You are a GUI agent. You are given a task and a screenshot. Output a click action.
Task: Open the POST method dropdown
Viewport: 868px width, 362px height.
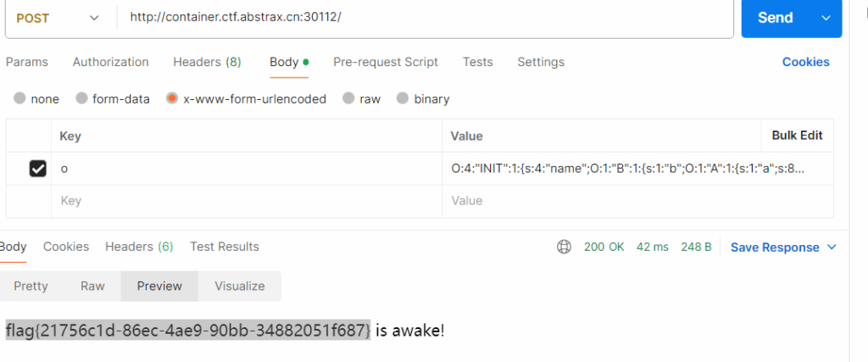[58, 18]
